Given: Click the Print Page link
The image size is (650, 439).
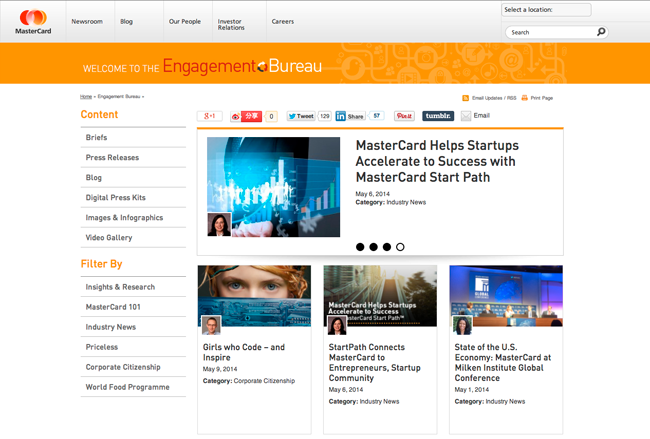Looking at the screenshot, I should (542, 98).
